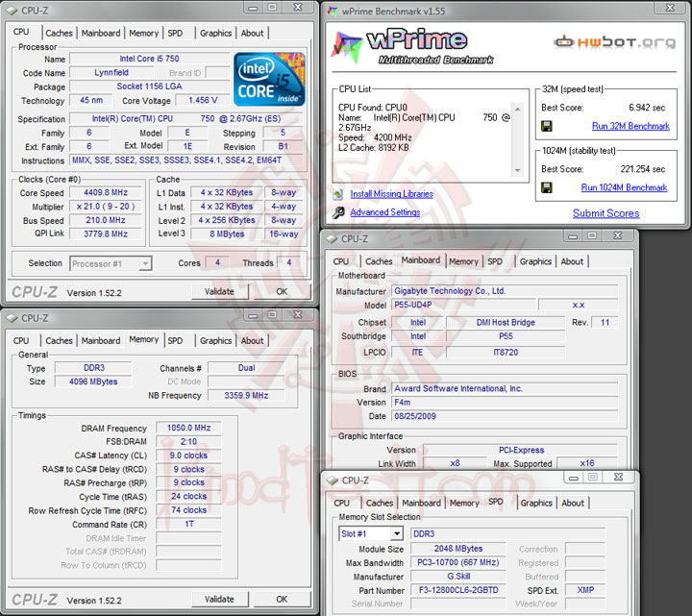Open Memory tab in the Mainboard CPU-Z window
This screenshot has height=616, width=692.
pos(463,261)
